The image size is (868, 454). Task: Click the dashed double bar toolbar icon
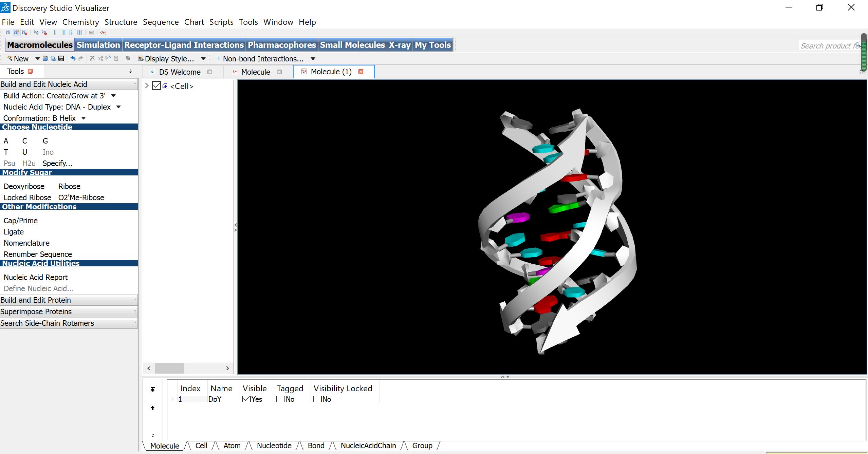[71, 33]
